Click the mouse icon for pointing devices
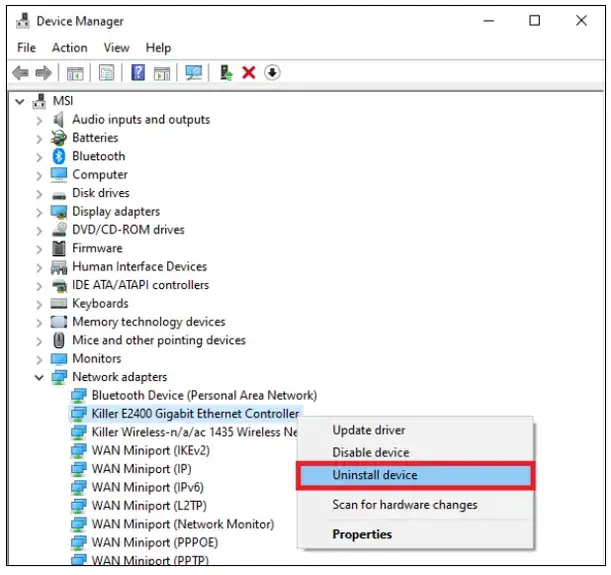 click(59, 340)
